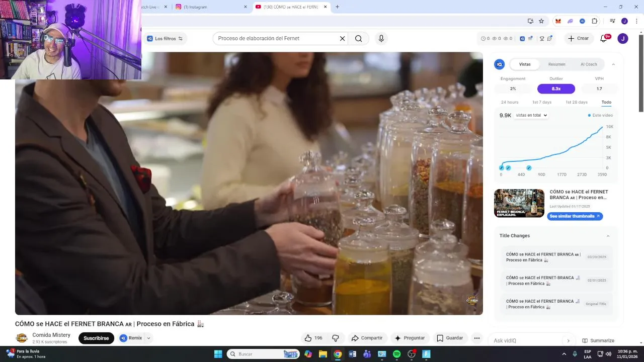Open the Chrome profile avatar in the toolbar
Viewport: 644px width, 362px height.
tap(624, 21)
